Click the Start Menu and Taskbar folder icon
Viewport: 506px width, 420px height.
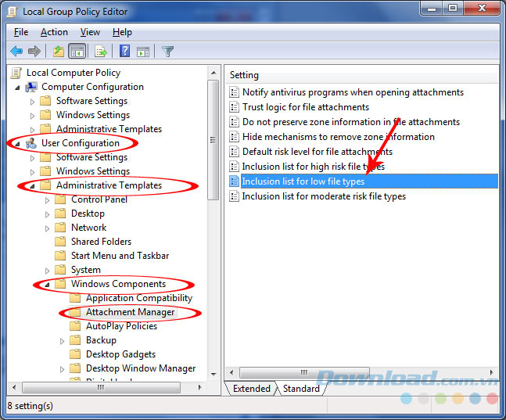[x=60, y=256]
